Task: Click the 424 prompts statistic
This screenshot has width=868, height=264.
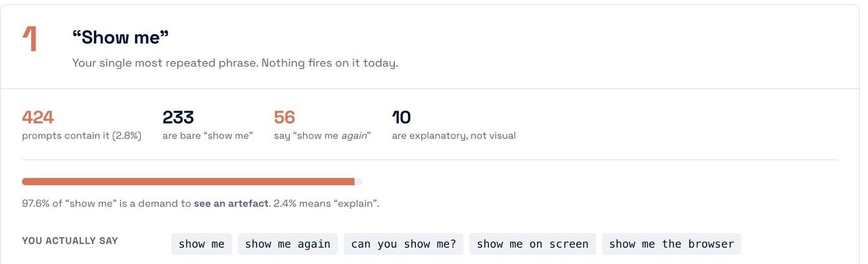Action: [x=38, y=117]
